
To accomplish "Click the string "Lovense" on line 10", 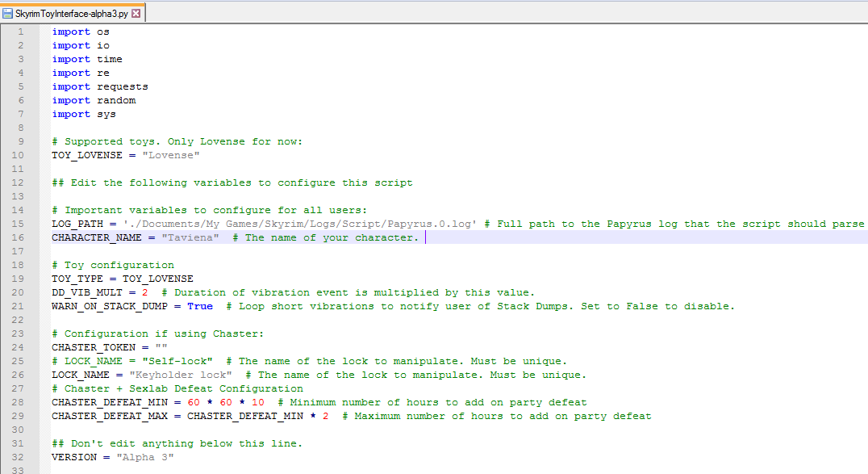I will 171,155.
